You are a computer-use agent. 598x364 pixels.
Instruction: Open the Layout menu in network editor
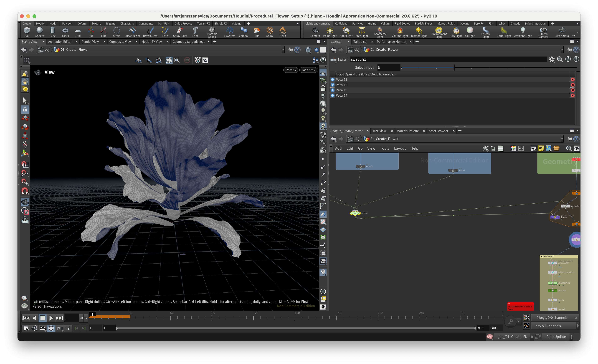click(x=400, y=148)
